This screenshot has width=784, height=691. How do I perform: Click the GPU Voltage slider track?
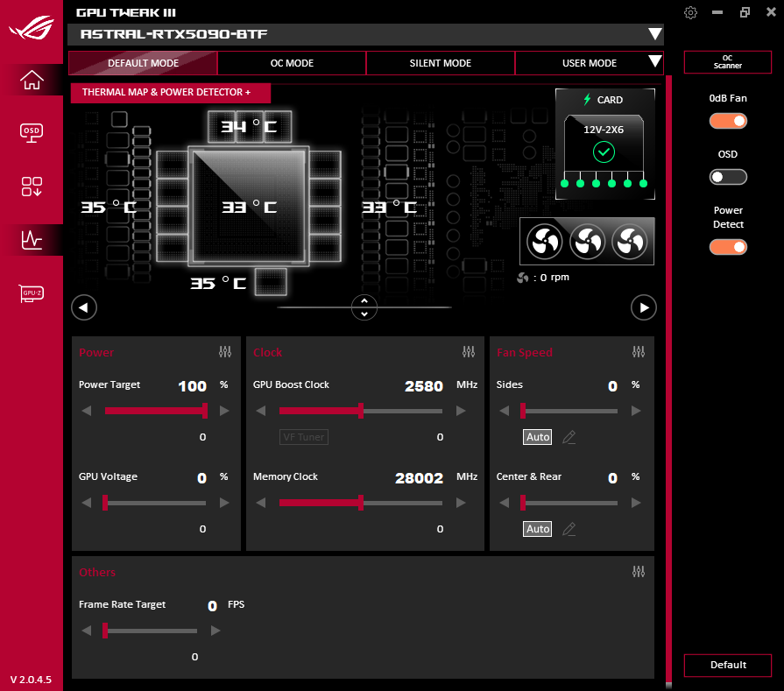pyautogui.click(x=156, y=503)
